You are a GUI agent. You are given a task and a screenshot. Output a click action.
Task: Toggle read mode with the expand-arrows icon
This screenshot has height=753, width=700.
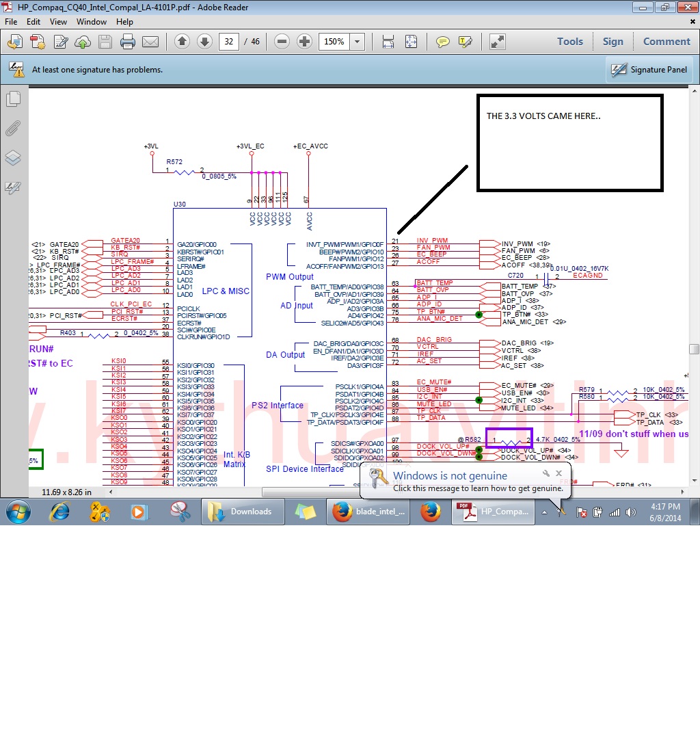pos(498,42)
